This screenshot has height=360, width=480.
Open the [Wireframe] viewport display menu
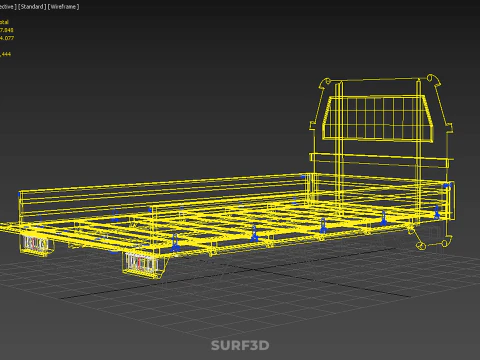[63, 7]
